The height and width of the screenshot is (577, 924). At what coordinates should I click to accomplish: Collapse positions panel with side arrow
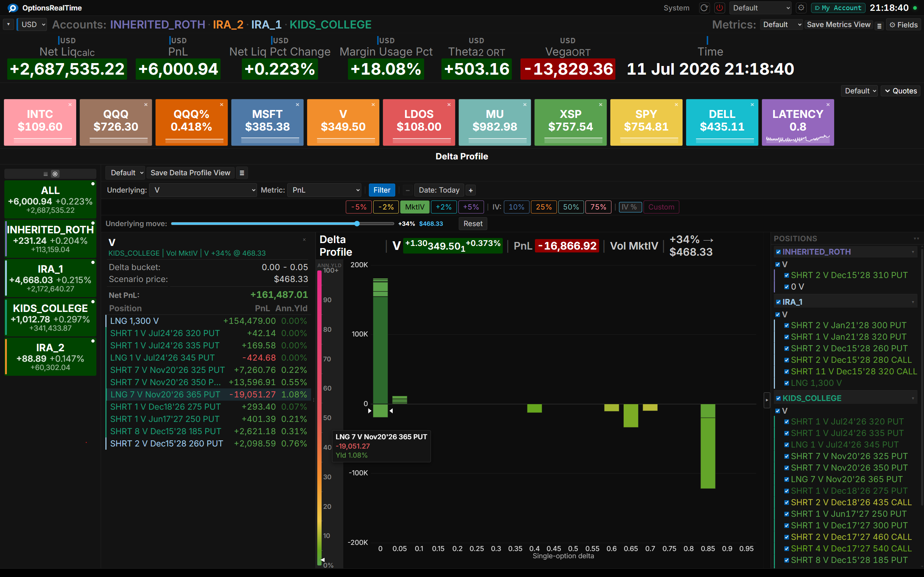tap(767, 400)
